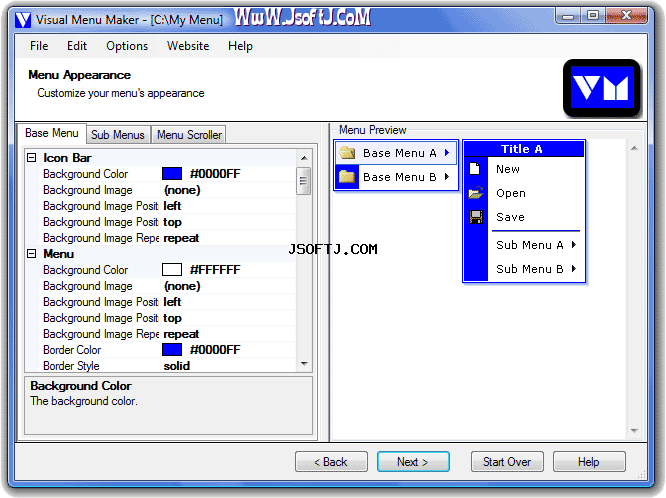This screenshot has width=666, height=498.
Task: Click Icon Bar Background Image Repeat value
Action: click(x=181, y=238)
